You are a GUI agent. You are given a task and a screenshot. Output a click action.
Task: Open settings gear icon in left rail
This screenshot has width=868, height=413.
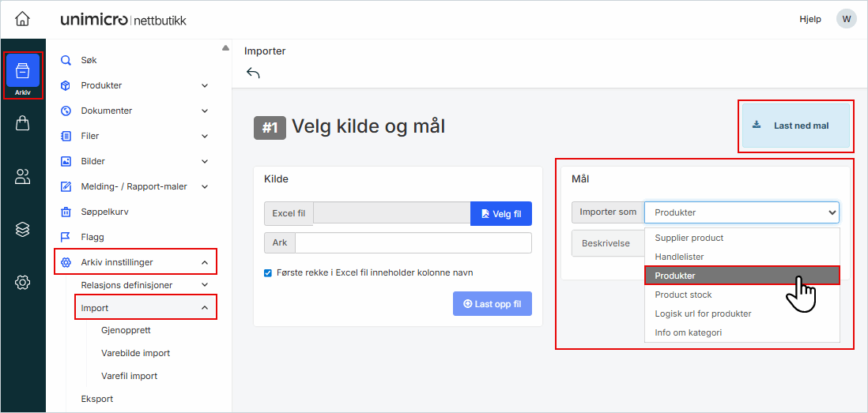coord(22,282)
